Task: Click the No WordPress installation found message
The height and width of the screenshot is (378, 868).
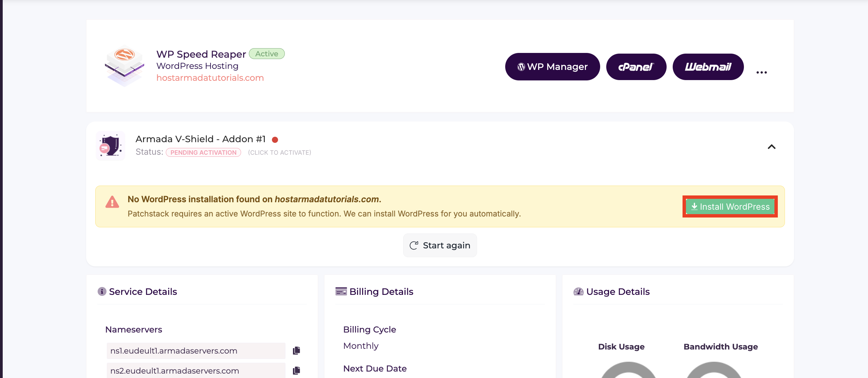Action: click(254, 199)
